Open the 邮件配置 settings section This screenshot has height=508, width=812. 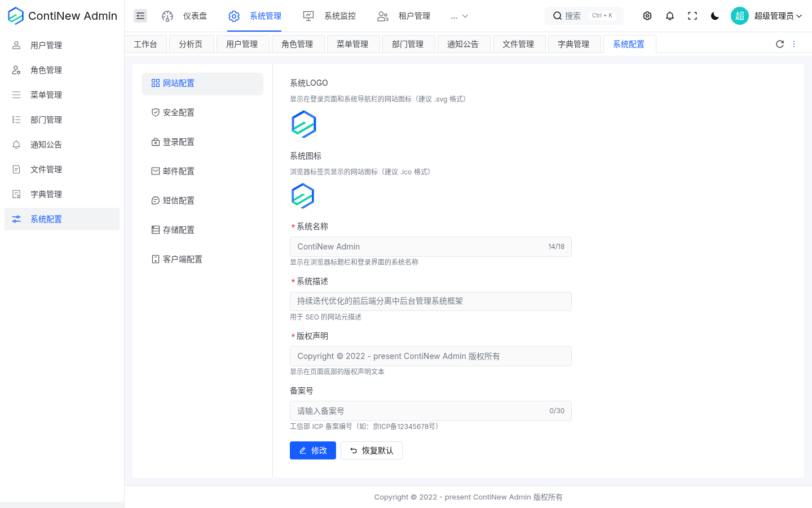click(x=202, y=172)
